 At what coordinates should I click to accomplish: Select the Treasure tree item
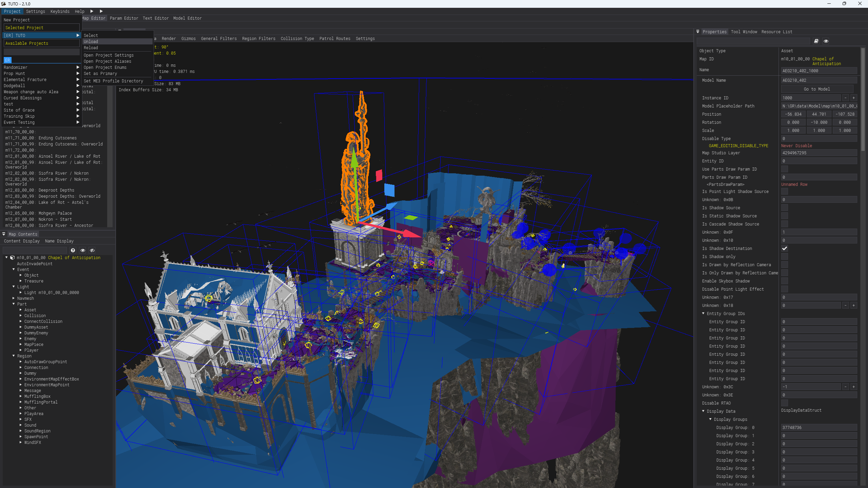(x=34, y=281)
